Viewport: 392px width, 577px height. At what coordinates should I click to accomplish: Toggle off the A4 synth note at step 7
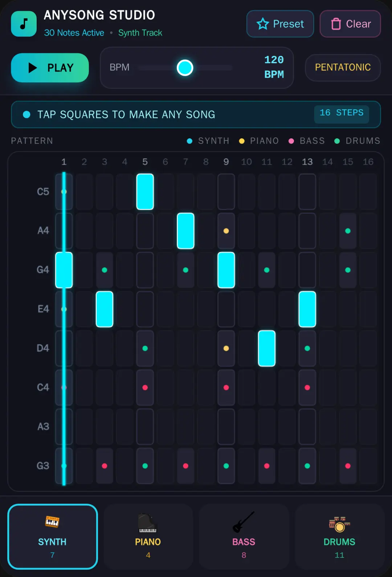point(185,231)
